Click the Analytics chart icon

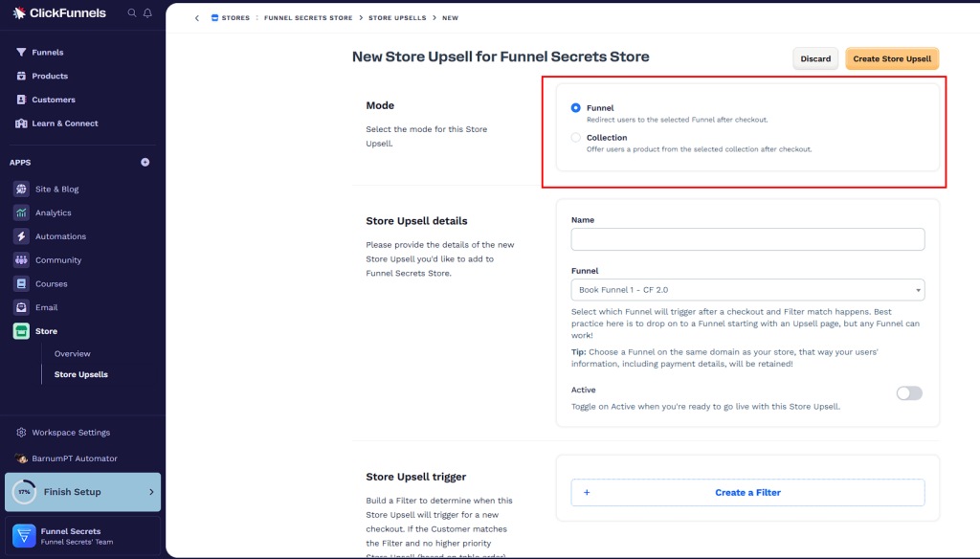pyautogui.click(x=21, y=212)
